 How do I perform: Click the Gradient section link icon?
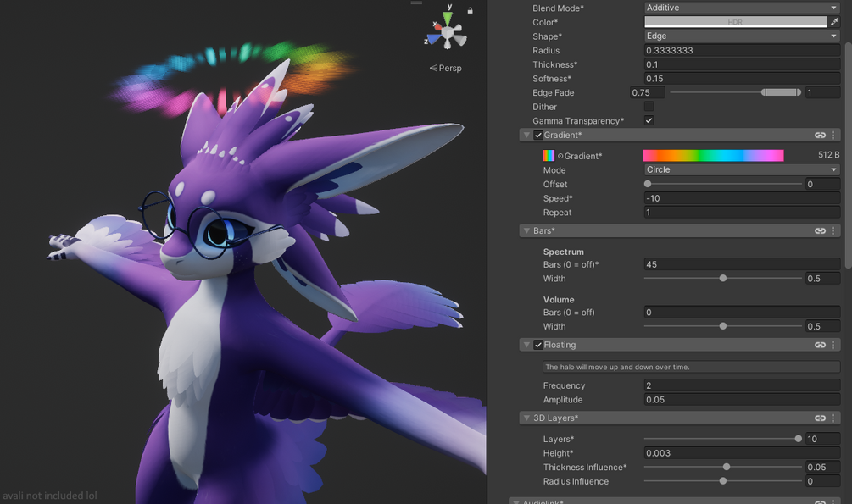[820, 135]
